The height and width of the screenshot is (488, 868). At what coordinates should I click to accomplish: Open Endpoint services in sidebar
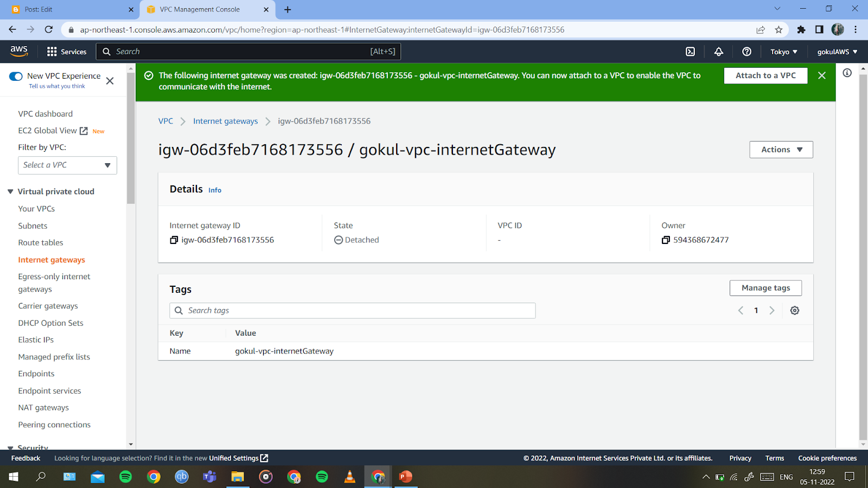[x=49, y=390]
